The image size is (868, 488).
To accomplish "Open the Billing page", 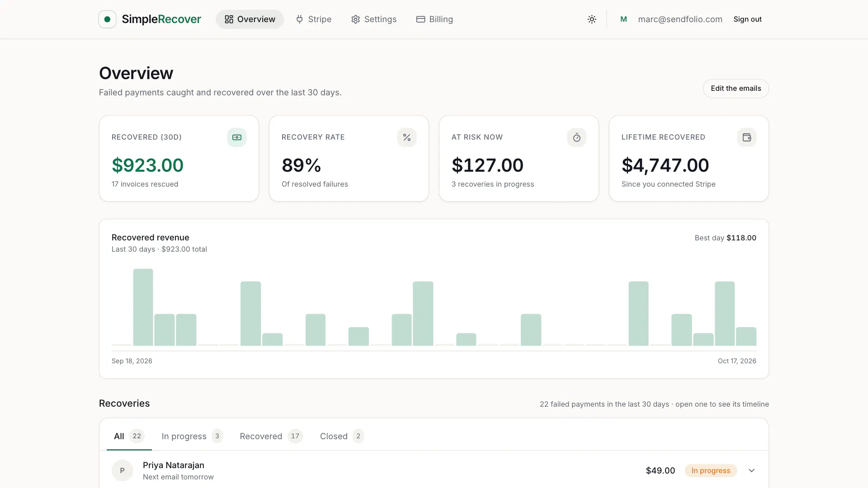I will coord(434,19).
